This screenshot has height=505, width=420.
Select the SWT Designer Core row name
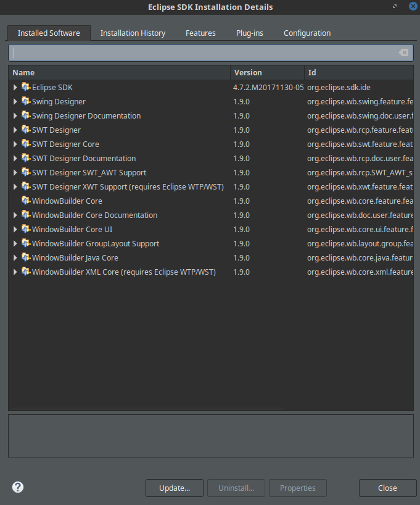point(65,144)
